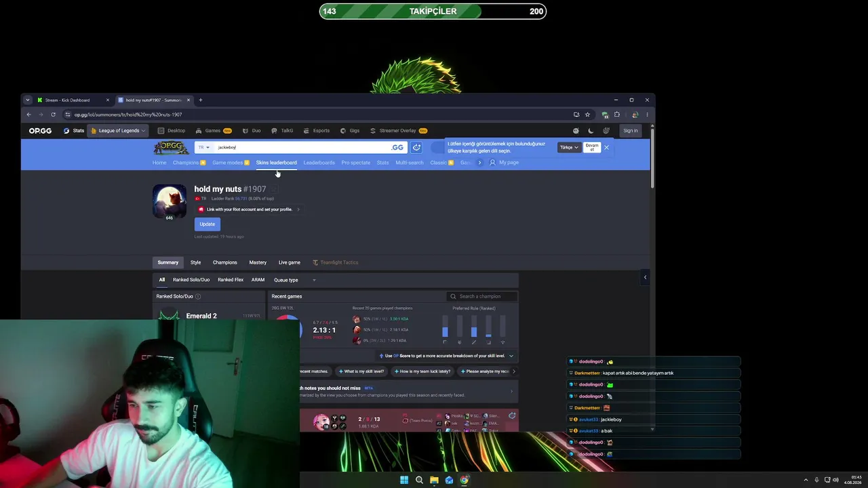The width and height of the screenshot is (868, 488).
Task: Go to My page
Action: coord(504,163)
